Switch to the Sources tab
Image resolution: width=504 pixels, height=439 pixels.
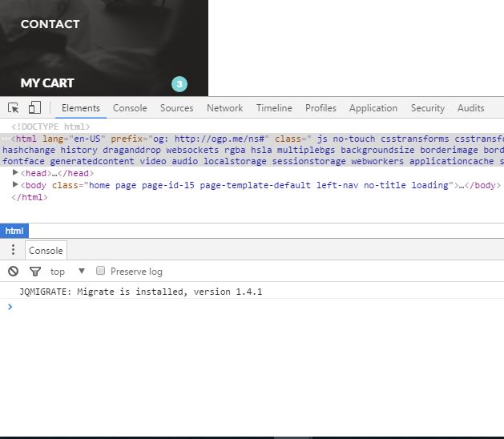click(176, 108)
